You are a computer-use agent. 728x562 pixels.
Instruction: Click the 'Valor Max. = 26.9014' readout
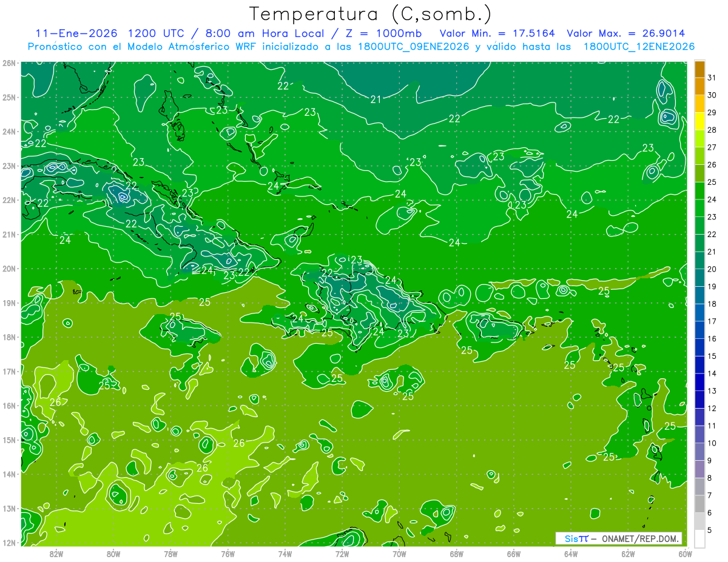(625, 33)
